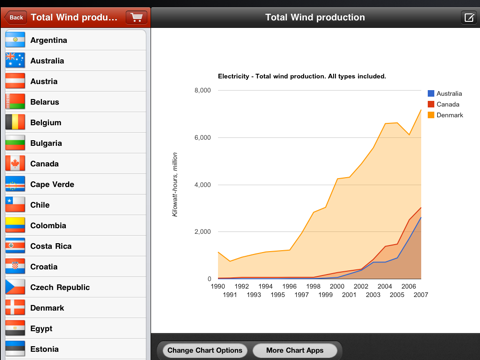The height and width of the screenshot is (360, 480).
Task: Click the 2,000 y-axis label
Action: pyautogui.click(x=203, y=232)
